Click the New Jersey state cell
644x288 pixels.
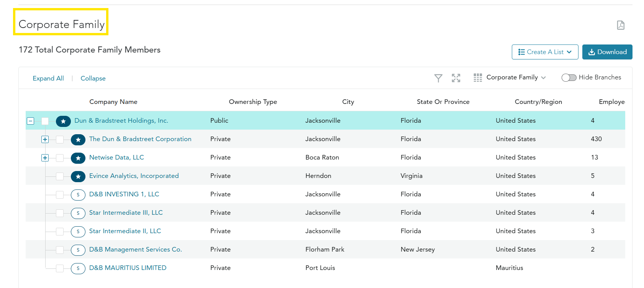point(418,249)
